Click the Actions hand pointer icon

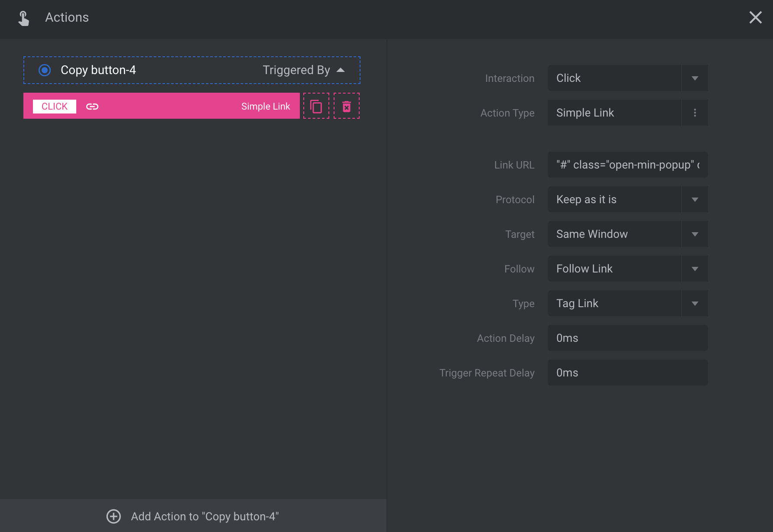[x=23, y=18]
